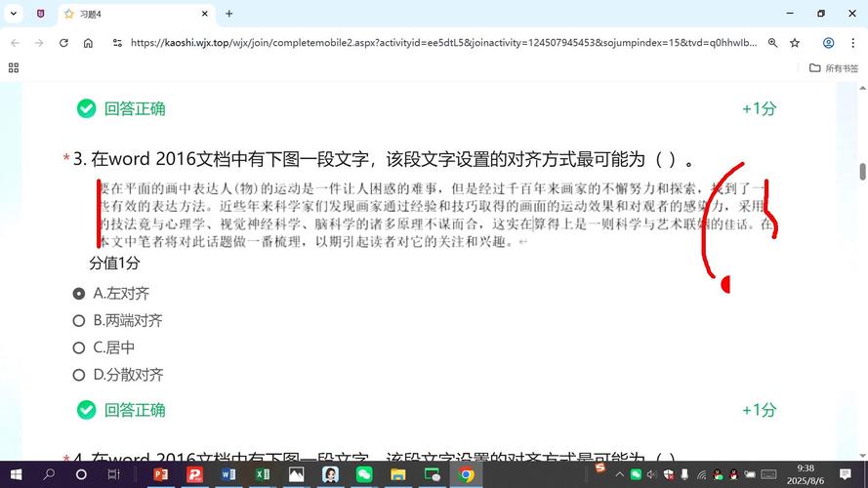Open the Chrome profile menu

(x=828, y=43)
